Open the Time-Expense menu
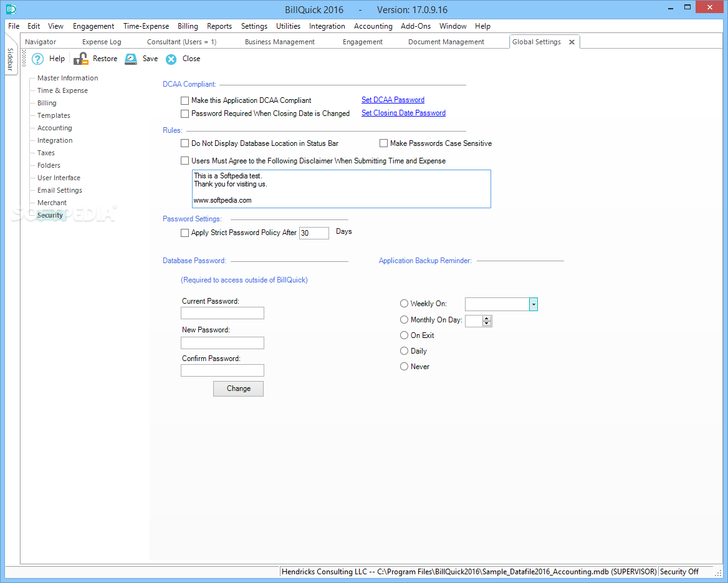 click(146, 26)
